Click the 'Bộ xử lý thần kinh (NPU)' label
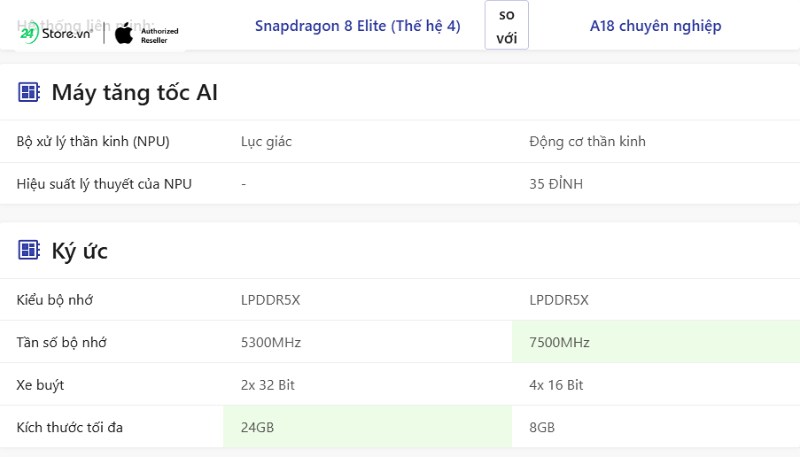 93,141
